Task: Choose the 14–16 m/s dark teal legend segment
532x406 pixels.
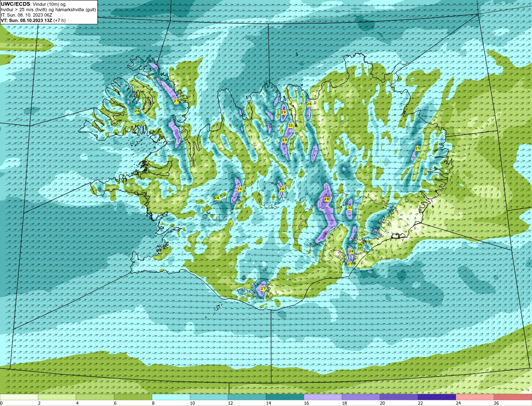Action: point(285,397)
